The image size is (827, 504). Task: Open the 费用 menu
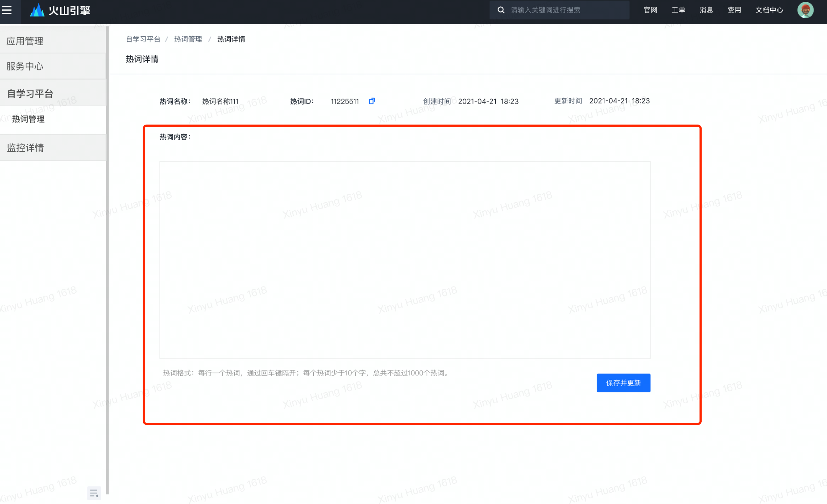pyautogui.click(x=734, y=10)
